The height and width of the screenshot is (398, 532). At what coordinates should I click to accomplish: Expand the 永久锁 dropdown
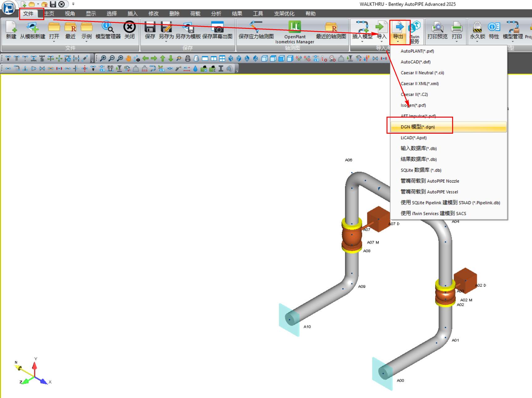click(477, 41)
